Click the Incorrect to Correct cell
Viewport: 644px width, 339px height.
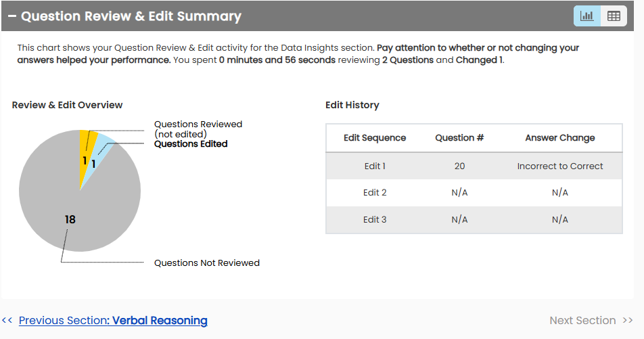560,166
